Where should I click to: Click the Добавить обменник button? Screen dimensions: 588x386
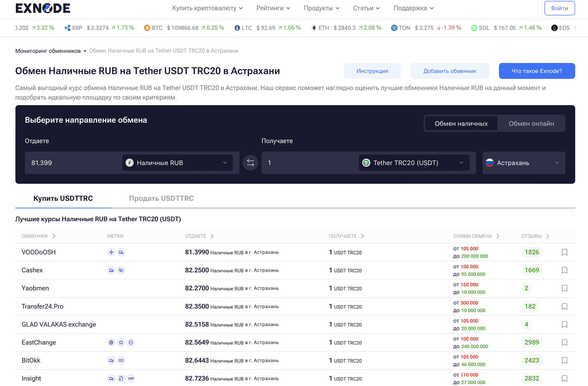click(450, 71)
